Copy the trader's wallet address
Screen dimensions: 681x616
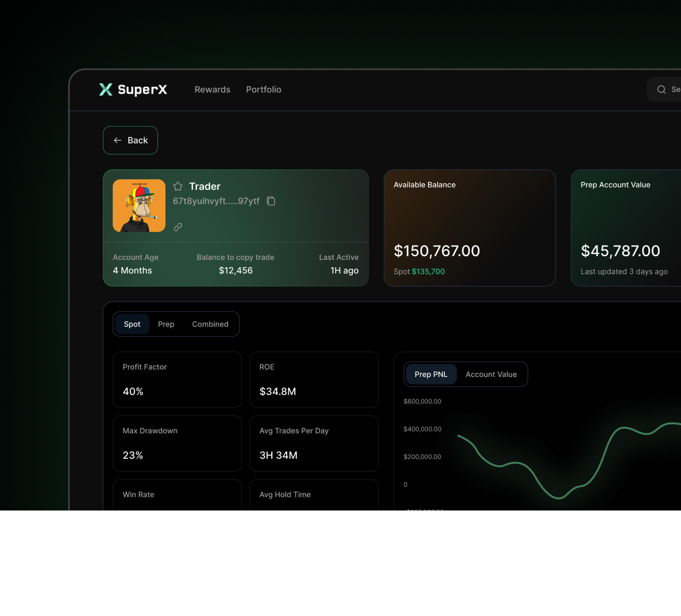pos(271,201)
